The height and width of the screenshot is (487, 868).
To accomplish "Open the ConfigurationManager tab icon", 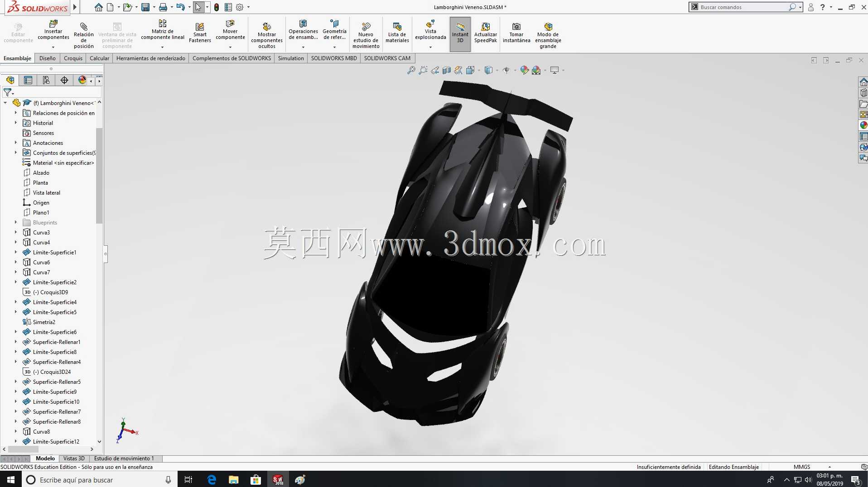I will (x=46, y=80).
